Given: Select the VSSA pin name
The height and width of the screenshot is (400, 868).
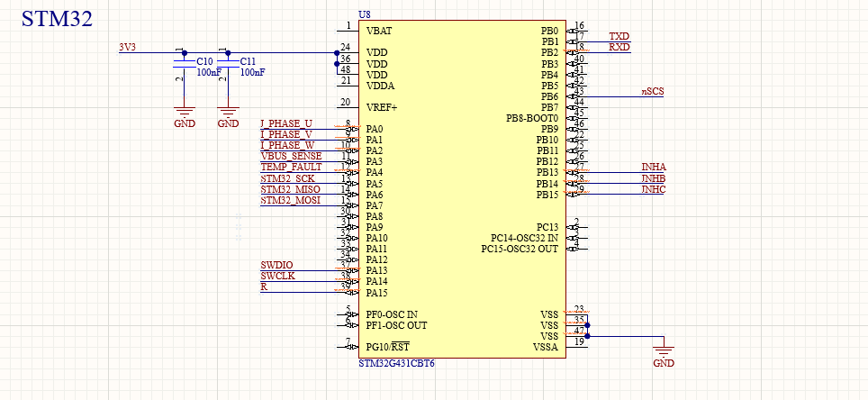Looking at the screenshot, I should click(546, 347).
